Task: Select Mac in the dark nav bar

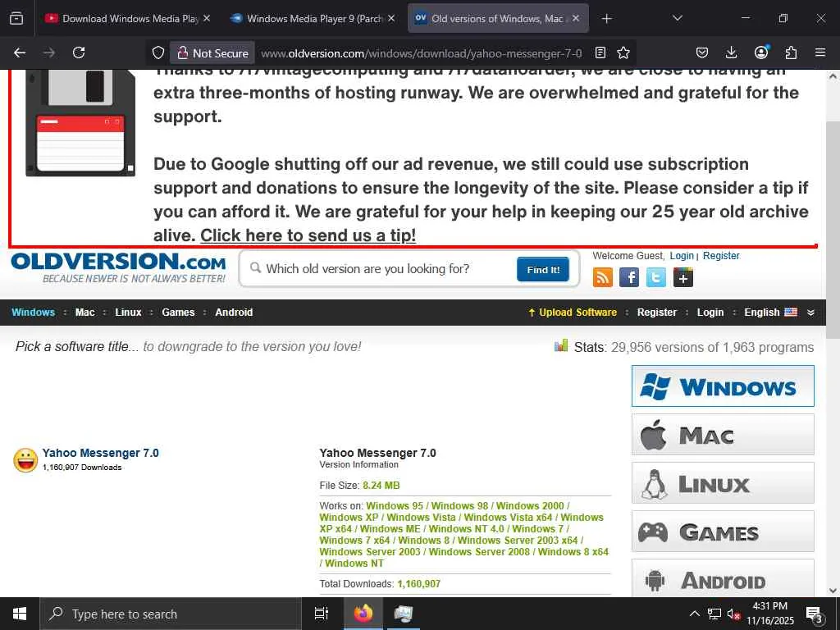Action: click(x=84, y=313)
